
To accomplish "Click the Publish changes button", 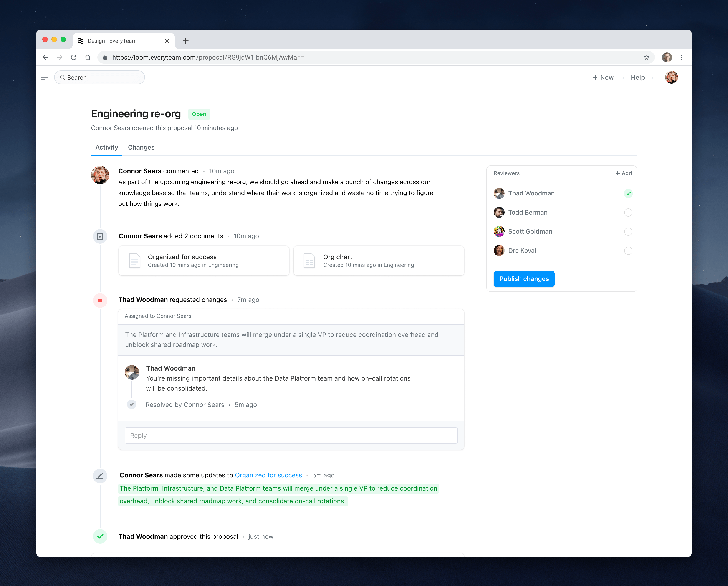I will click(524, 279).
